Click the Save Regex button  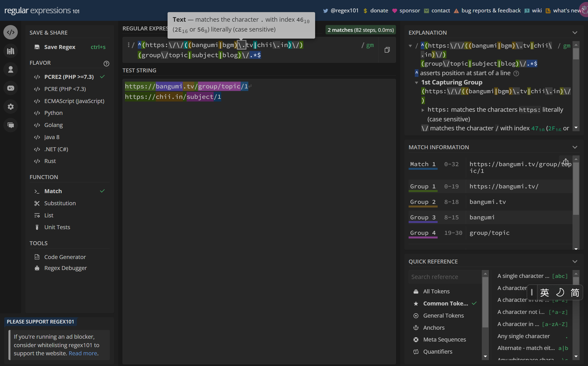[59, 47]
